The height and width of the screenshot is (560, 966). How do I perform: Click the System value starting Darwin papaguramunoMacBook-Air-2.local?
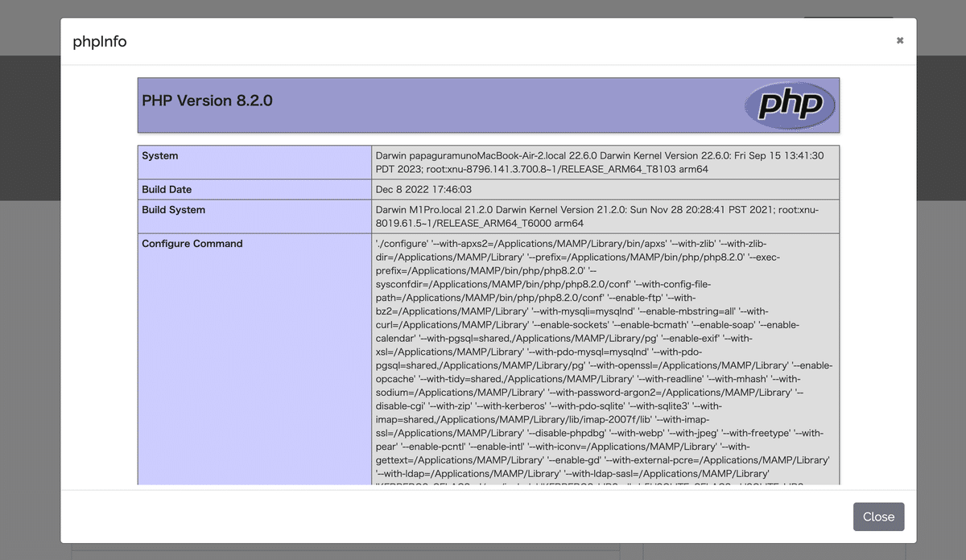click(605, 163)
